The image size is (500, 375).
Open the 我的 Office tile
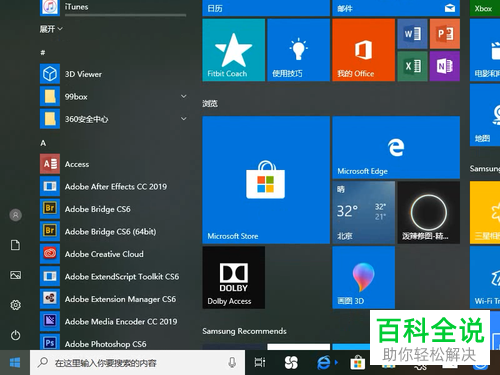(364, 50)
